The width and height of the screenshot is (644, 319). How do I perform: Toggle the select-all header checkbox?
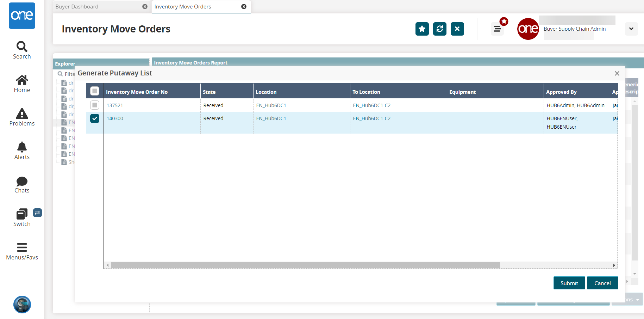95,91
